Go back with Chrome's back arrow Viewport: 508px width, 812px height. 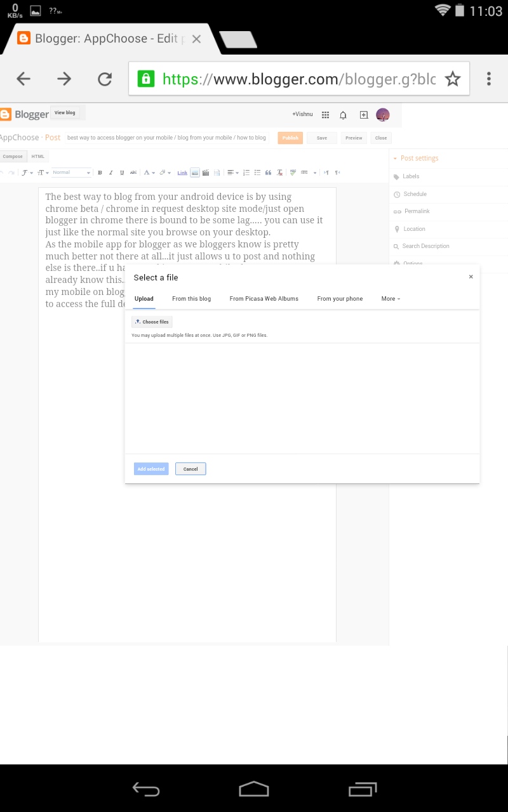[23, 79]
